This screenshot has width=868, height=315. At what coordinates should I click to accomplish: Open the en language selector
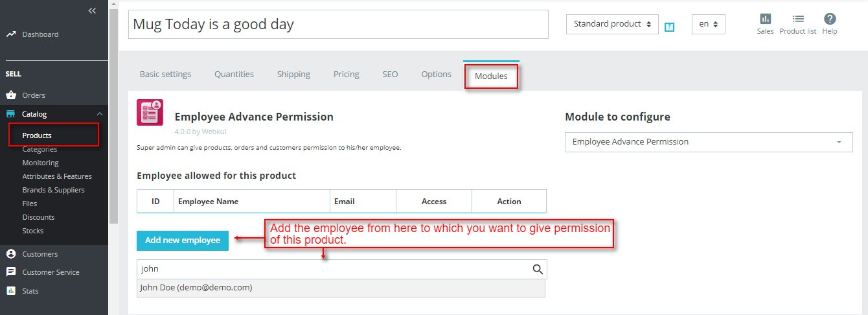708,24
